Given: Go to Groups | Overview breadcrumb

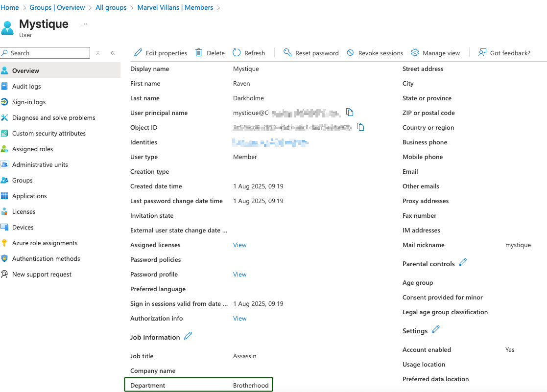Looking at the screenshot, I should 57,7.
